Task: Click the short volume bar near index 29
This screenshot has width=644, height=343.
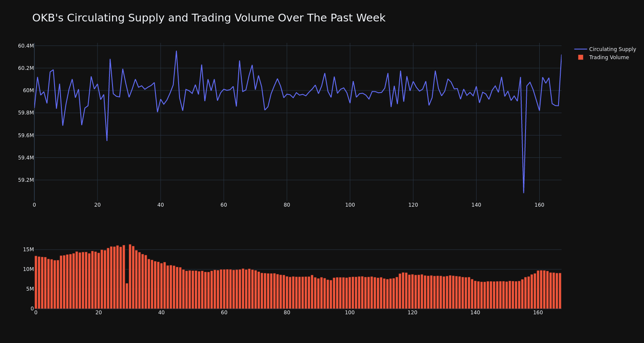Action: click(x=127, y=296)
